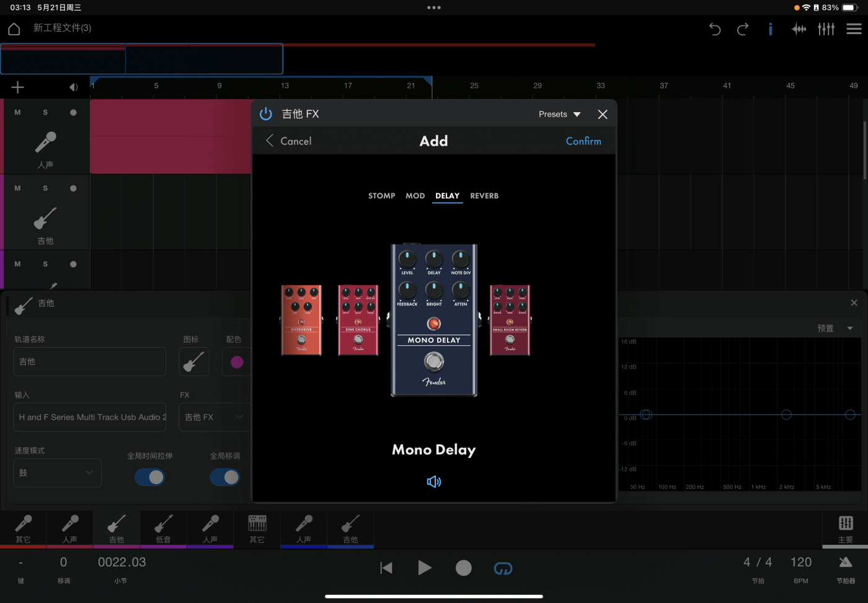Expand the 吉他 FX selector dropdown
The image size is (868, 603).
(214, 417)
